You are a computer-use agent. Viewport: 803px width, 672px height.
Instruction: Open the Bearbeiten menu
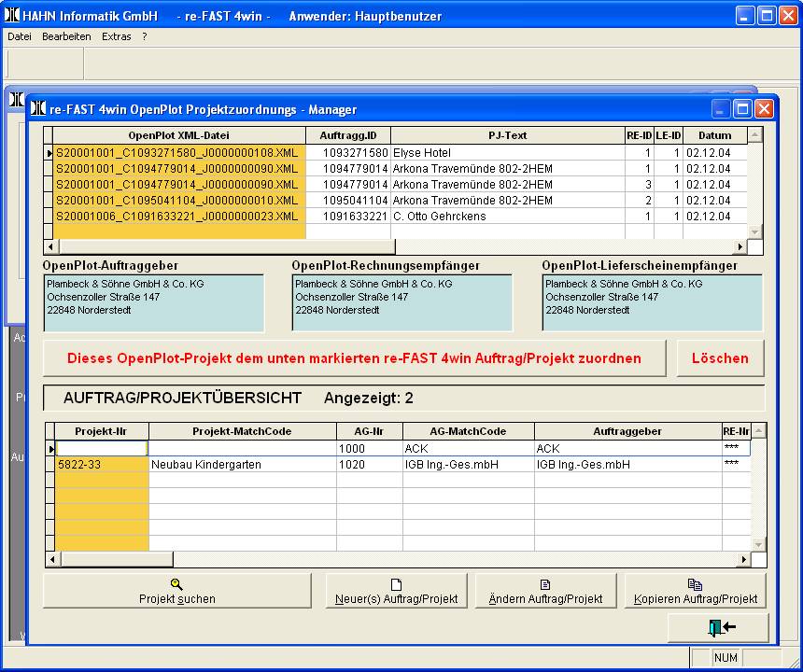click(x=66, y=36)
